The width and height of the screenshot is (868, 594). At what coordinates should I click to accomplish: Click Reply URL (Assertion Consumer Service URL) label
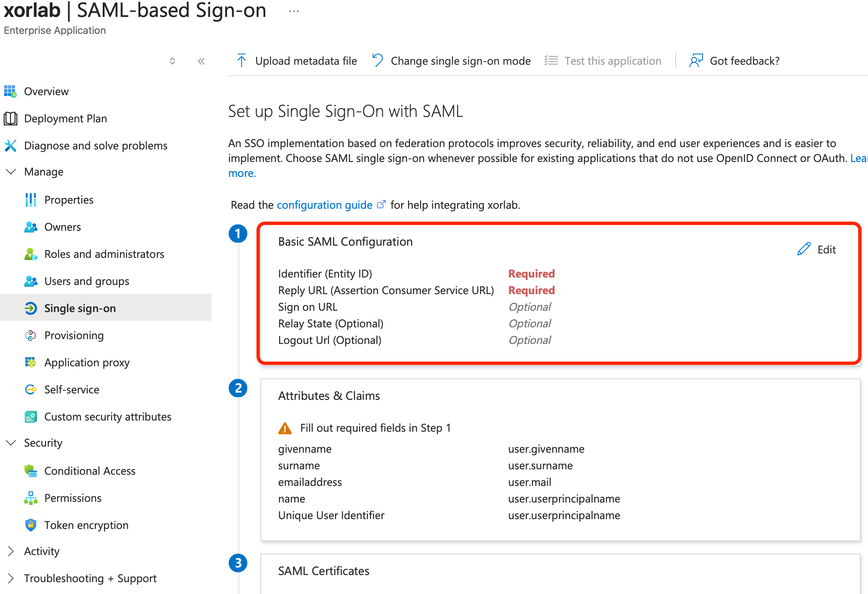point(386,290)
